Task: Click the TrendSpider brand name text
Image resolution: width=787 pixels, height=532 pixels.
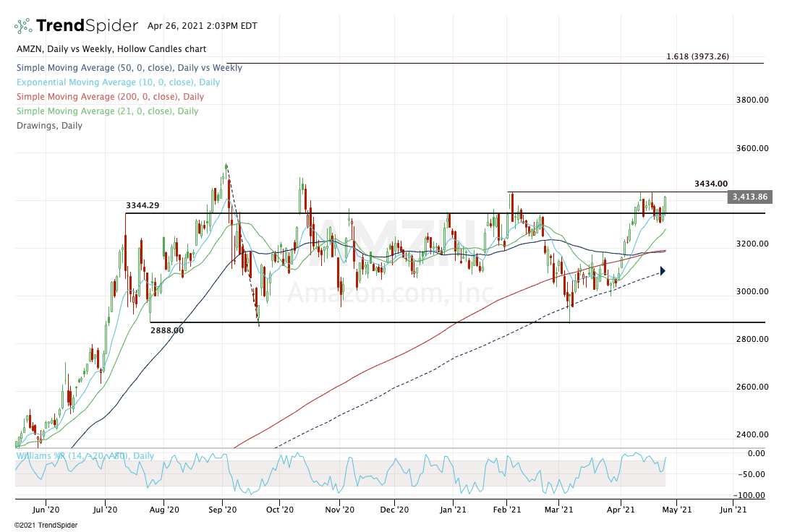Action: coord(87,25)
